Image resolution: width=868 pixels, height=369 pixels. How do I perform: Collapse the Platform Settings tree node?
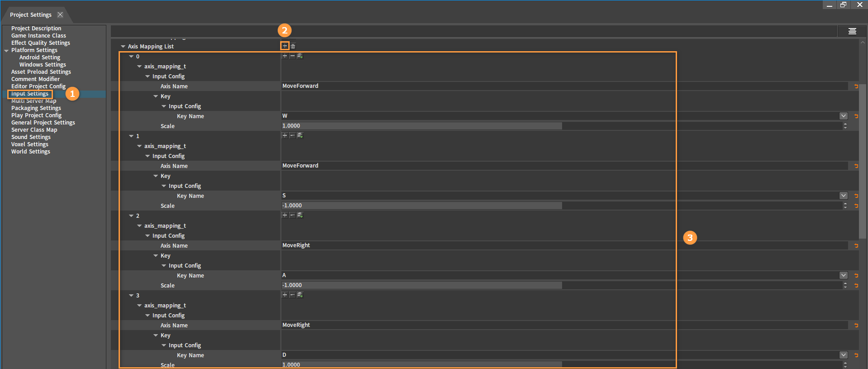6,51
